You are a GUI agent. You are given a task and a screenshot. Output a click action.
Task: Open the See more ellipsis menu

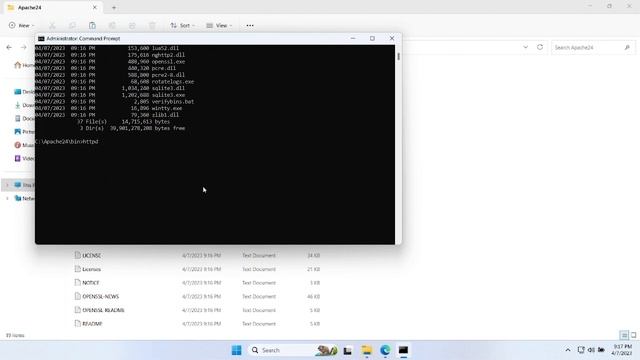250,26
